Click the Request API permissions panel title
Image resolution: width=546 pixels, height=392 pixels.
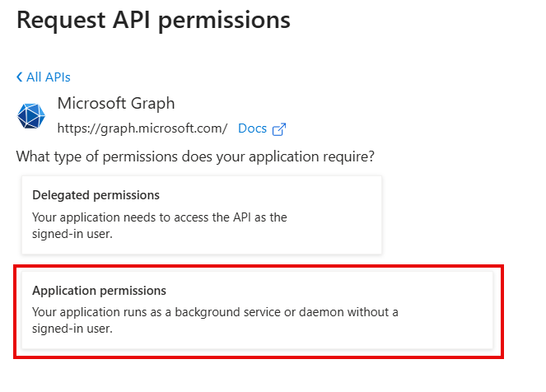pos(153,20)
